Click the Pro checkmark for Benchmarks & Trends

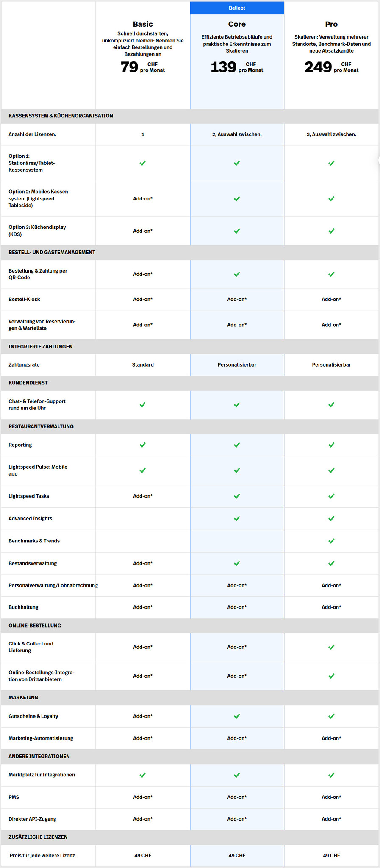click(x=331, y=541)
